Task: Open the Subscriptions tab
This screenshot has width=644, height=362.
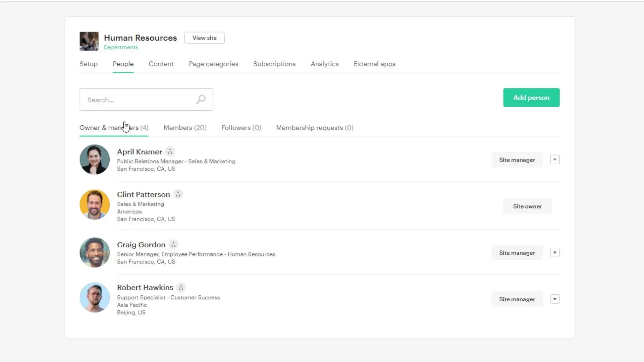Action: pos(274,64)
